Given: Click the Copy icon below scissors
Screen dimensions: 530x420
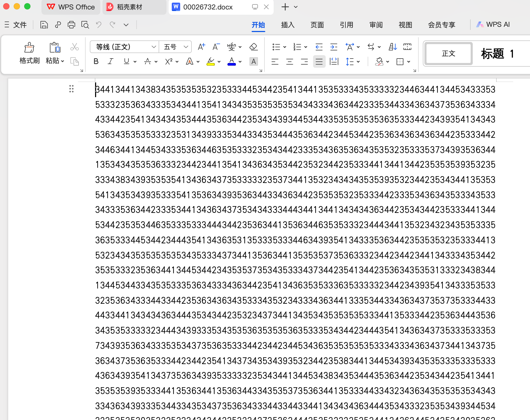Looking at the screenshot, I should pos(75,61).
